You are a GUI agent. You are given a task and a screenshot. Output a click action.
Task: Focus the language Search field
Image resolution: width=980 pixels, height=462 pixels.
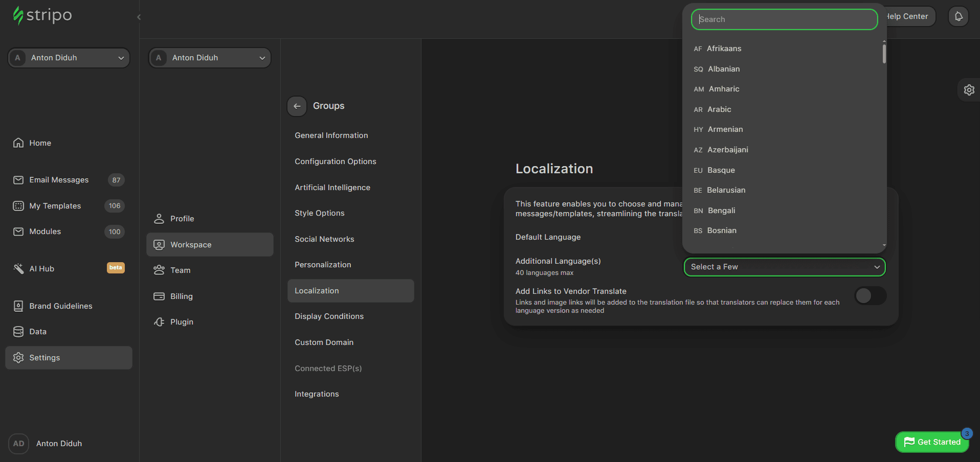(784, 19)
